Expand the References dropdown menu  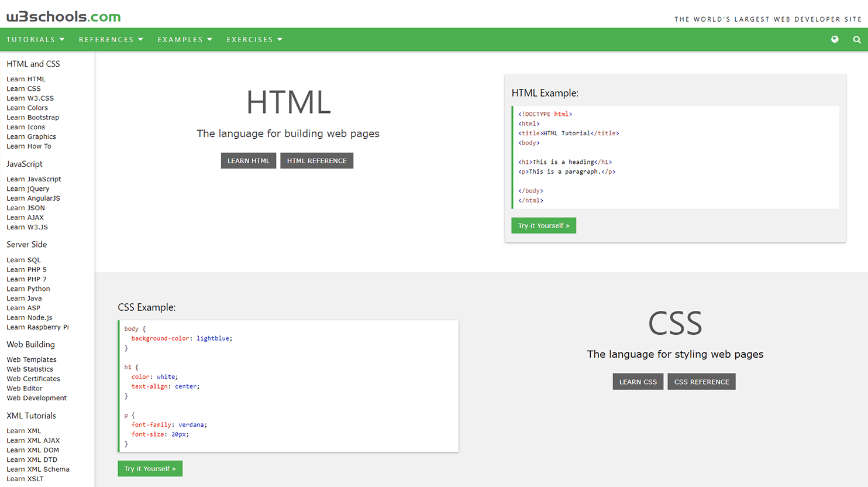(x=111, y=40)
